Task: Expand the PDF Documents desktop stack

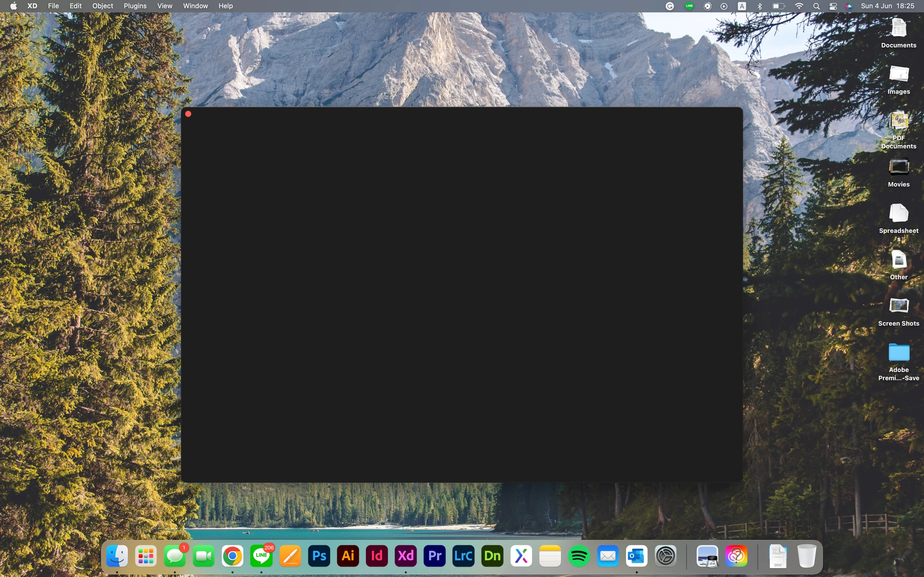Action: 898,121
